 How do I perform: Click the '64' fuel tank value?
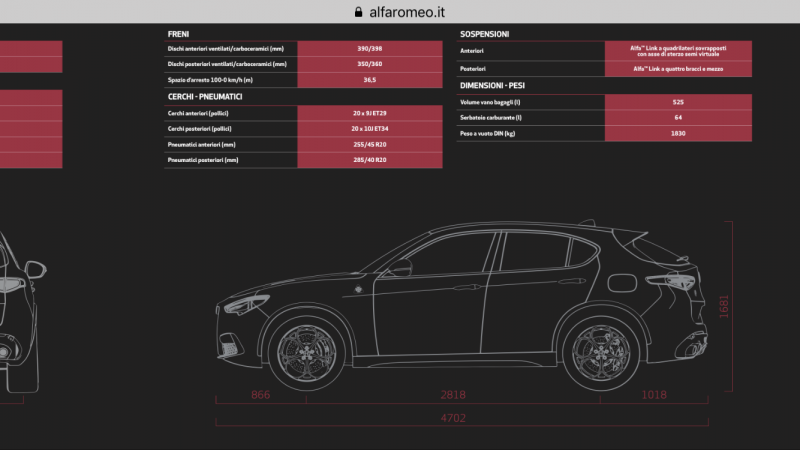[678, 118]
